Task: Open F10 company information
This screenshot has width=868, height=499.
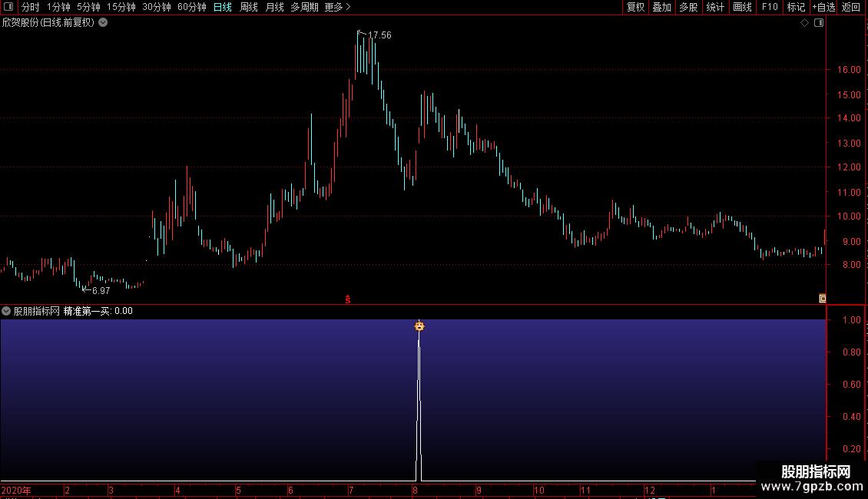Action: tap(770, 7)
